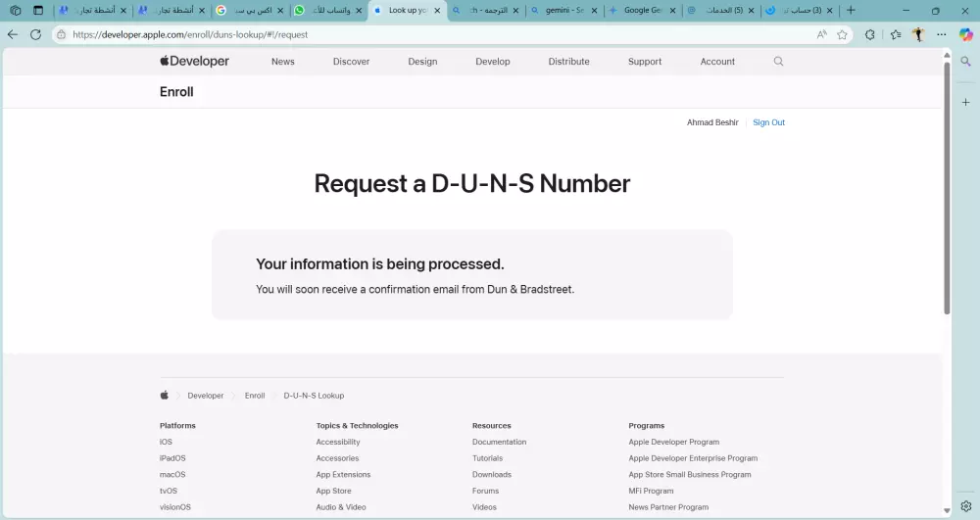Open the Discover menu item

point(351,61)
